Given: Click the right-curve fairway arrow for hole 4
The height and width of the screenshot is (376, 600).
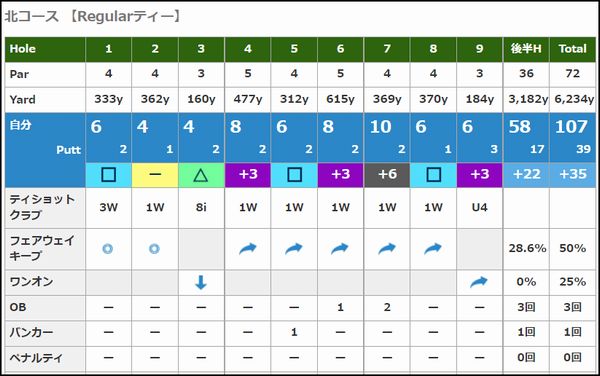Looking at the screenshot, I should pyautogui.click(x=248, y=249).
